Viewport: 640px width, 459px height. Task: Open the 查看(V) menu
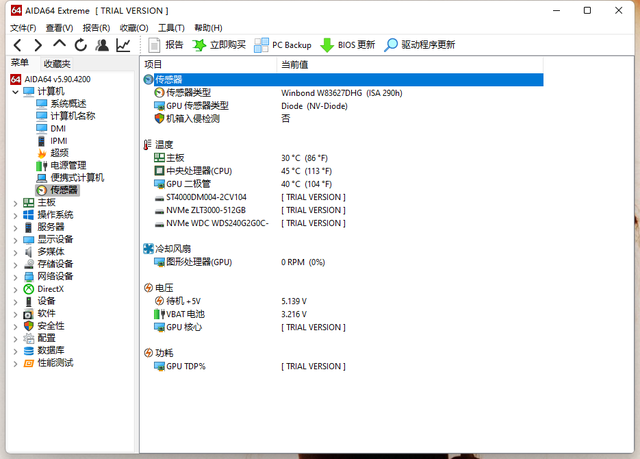pyautogui.click(x=59, y=28)
